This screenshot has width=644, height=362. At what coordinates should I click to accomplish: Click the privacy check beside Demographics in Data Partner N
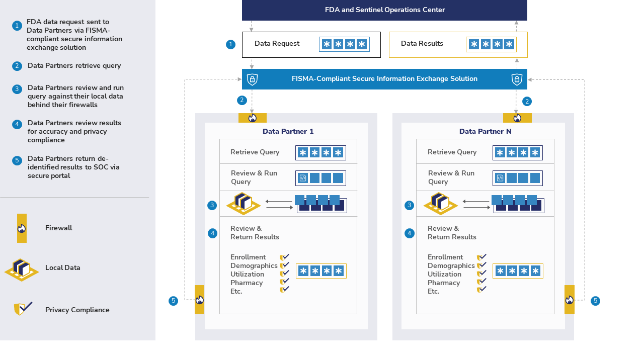tap(481, 265)
